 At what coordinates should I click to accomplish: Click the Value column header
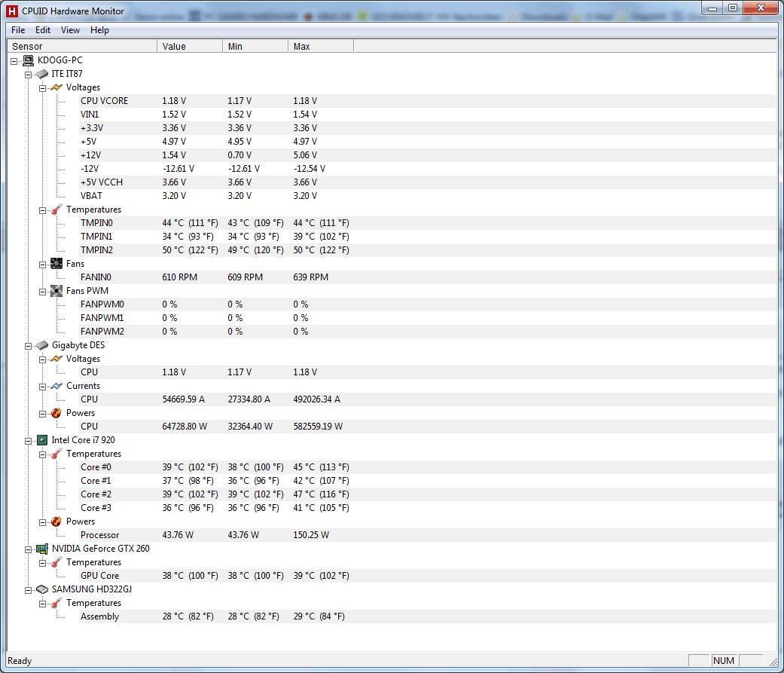[190, 46]
